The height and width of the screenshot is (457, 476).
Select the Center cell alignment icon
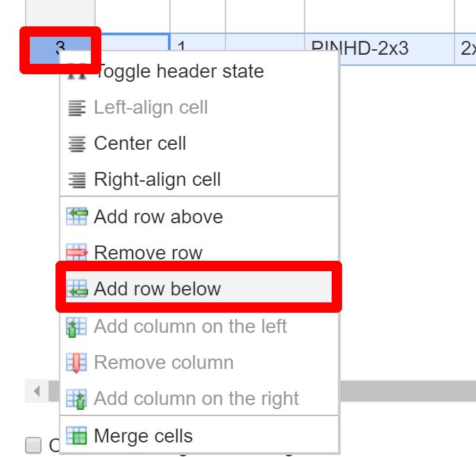coord(76,144)
